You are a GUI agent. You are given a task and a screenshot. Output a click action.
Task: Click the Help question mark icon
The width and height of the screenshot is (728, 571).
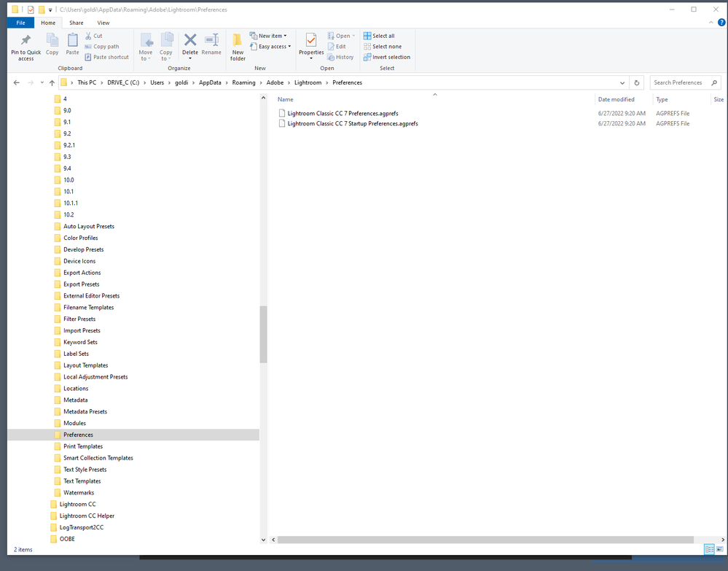pyautogui.click(x=721, y=23)
